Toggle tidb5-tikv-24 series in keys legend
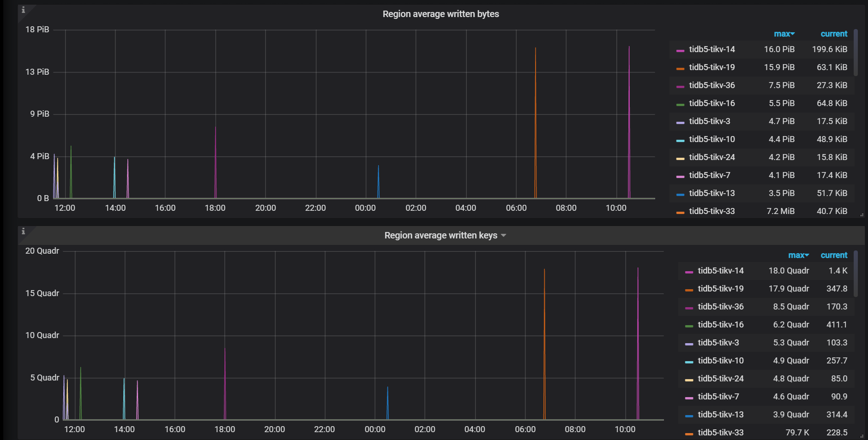Image resolution: width=868 pixels, height=440 pixels. (721, 379)
